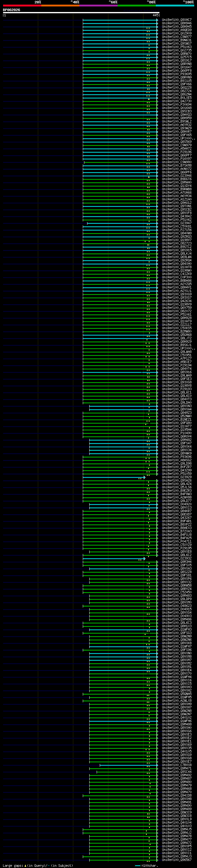Screen dimensions: 197x868
Task: Select the UniRef100_Q66PF8 label
Action: pos(177,71)
